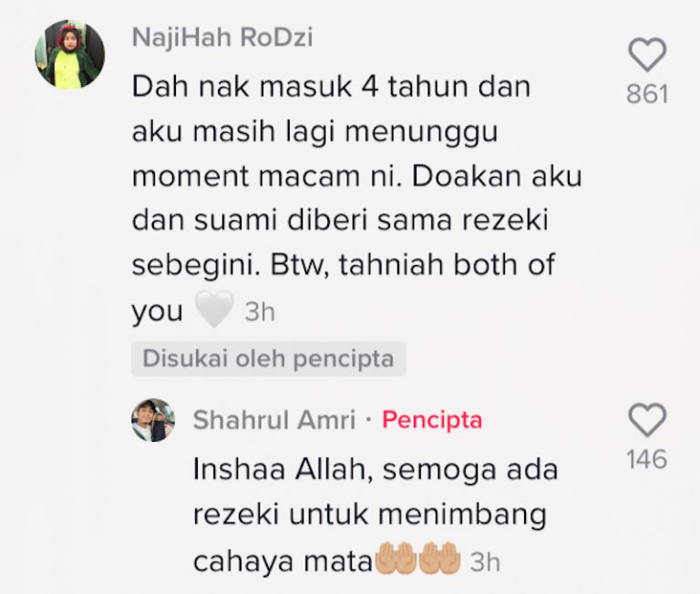Viewport: 700px width, 594px height.
Task: Click the NajiHah RoDzi username
Action: [222, 37]
